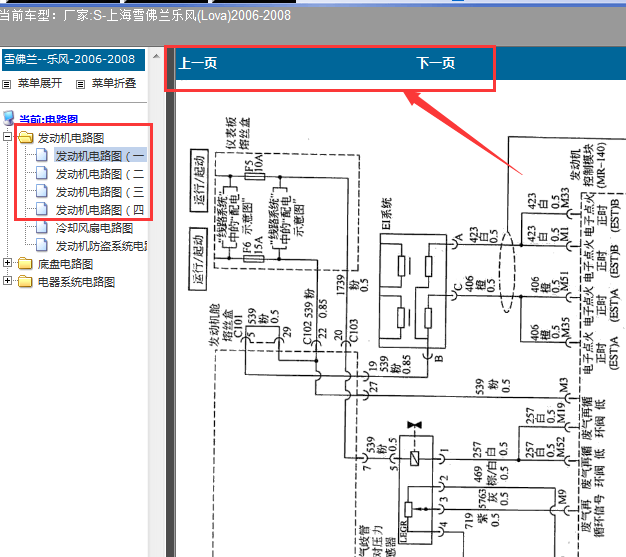Screen dimensions: 626x557
Task: Click the 菜单展开 list icon
Action: tap(6, 84)
